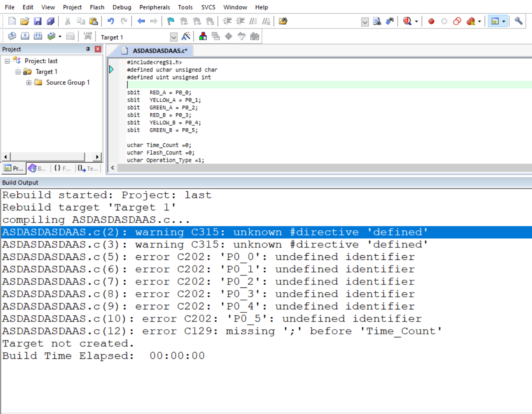532x414 pixels.
Task: Close the Project panel
Action: [x=98, y=49]
